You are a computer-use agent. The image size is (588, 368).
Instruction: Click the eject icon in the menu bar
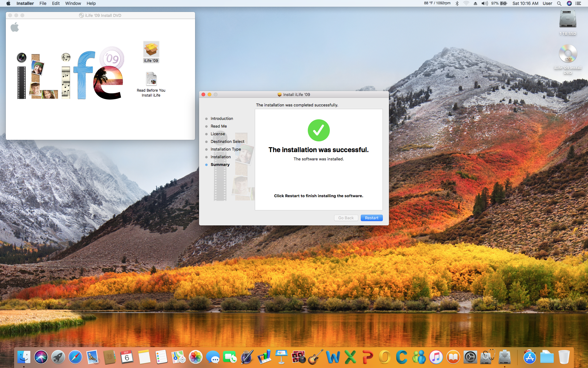click(475, 3)
